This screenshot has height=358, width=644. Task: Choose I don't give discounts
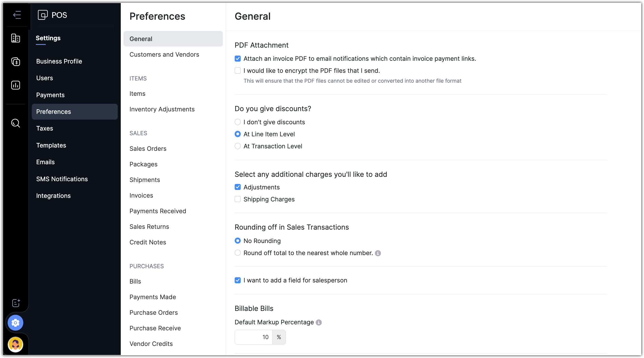pos(238,122)
